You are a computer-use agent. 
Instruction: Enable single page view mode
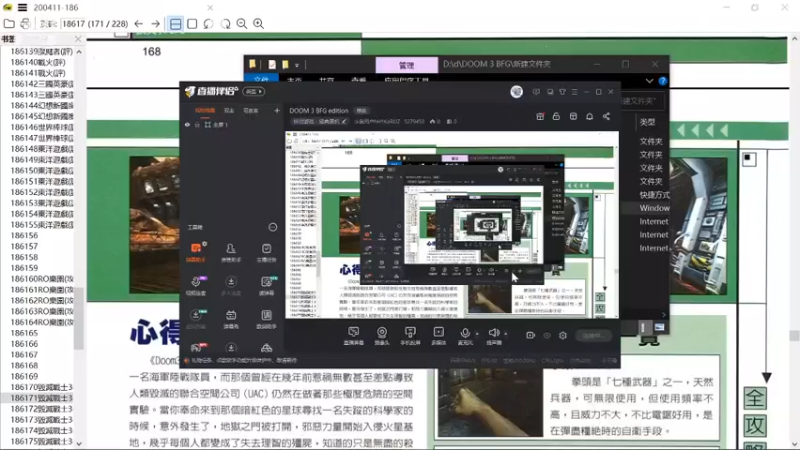(x=192, y=23)
